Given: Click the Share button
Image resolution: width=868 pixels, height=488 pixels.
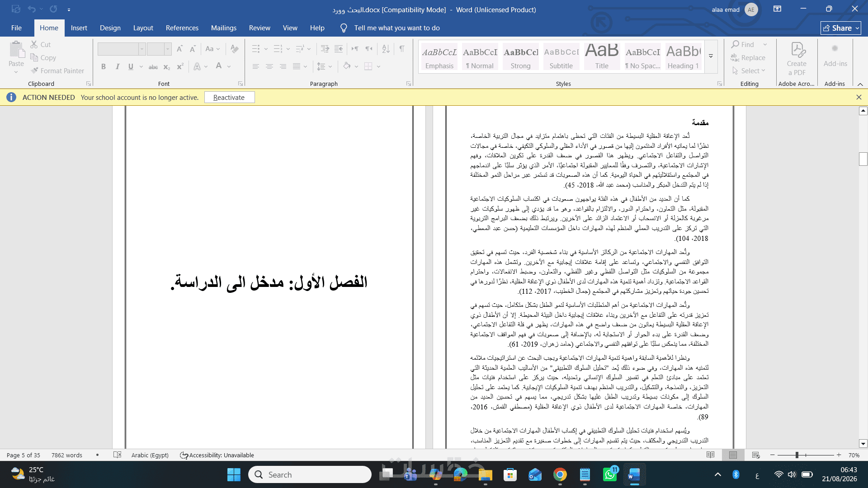Looking at the screenshot, I should [x=840, y=28].
